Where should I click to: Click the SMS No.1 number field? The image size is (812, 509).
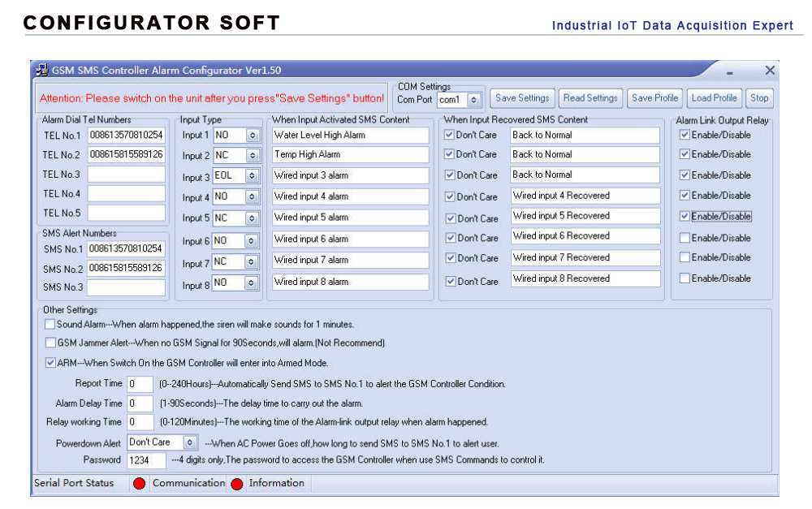click(126, 248)
